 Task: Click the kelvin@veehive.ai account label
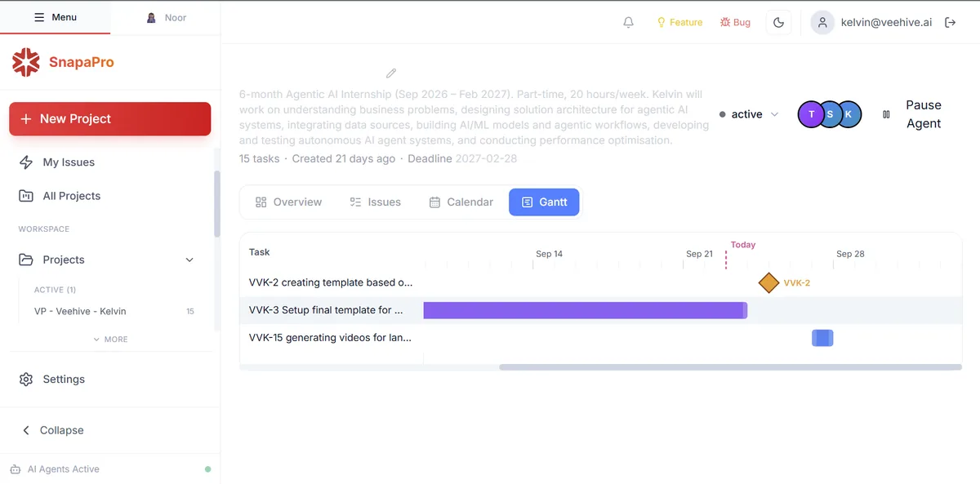click(x=886, y=22)
